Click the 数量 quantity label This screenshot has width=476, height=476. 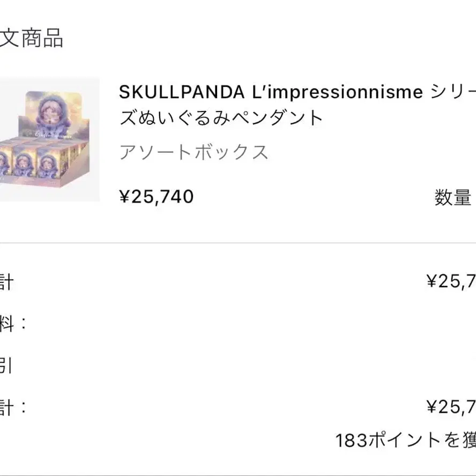tap(453, 198)
